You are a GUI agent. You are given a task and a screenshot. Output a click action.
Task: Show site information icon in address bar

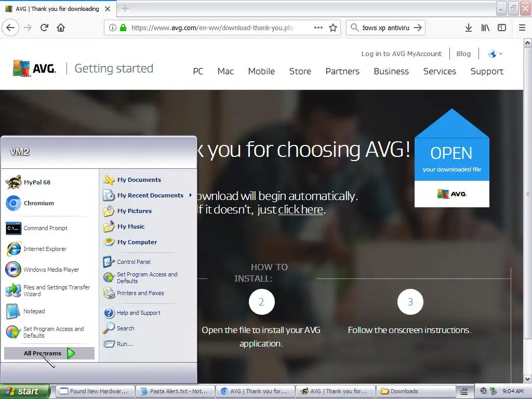pos(113,28)
